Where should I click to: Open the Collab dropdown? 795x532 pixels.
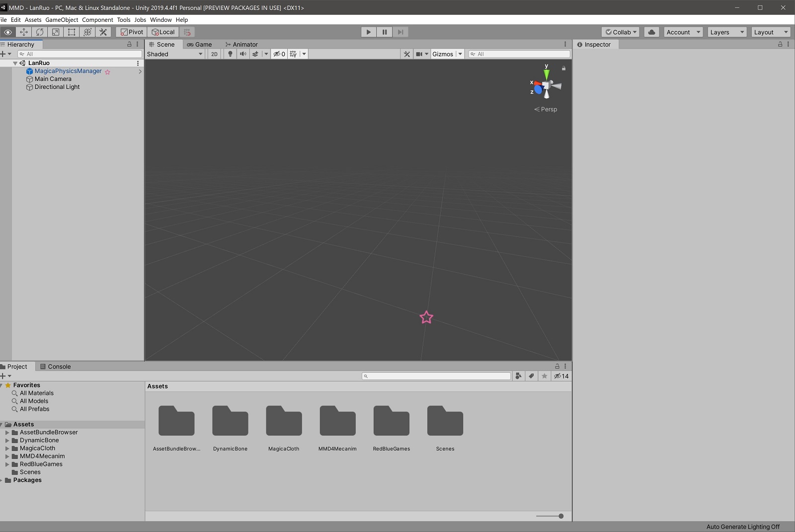621,32
